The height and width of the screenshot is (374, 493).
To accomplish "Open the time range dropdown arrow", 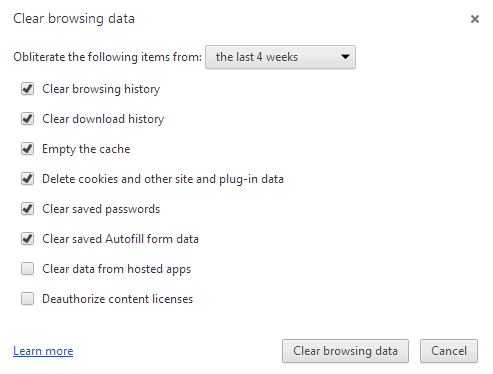I will click(345, 57).
